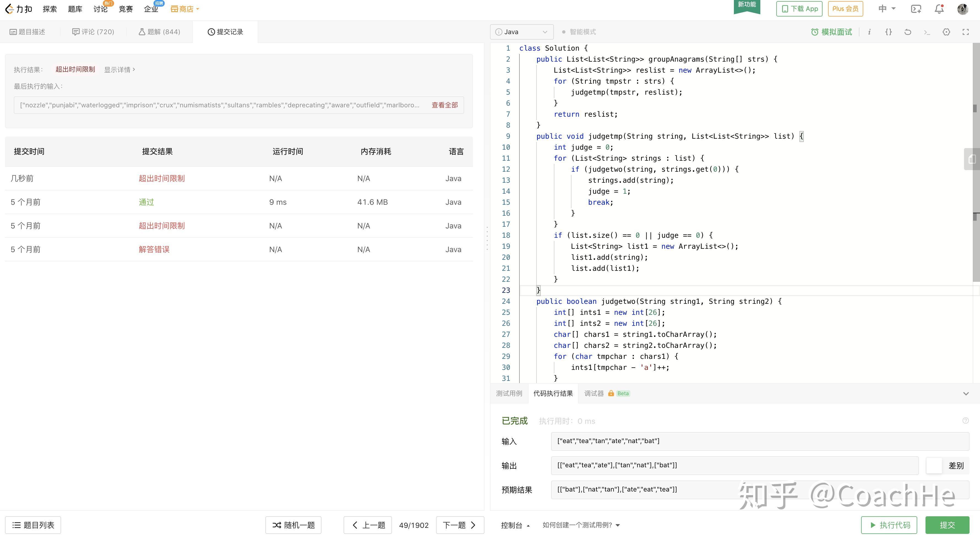
Task: Expand 如何创建一个测试用例 dropdown
Action: click(x=581, y=525)
